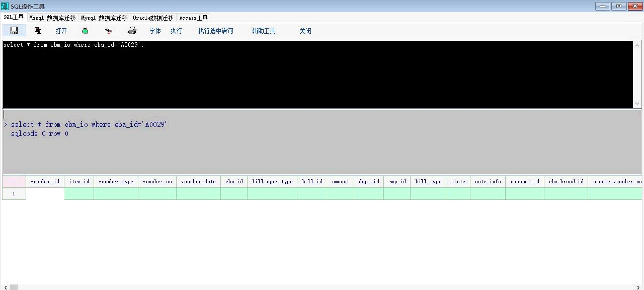The height and width of the screenshot is (290, 644).
Task: Select the Oracle数据迁移 tab
Action: (x=153, y=18)
